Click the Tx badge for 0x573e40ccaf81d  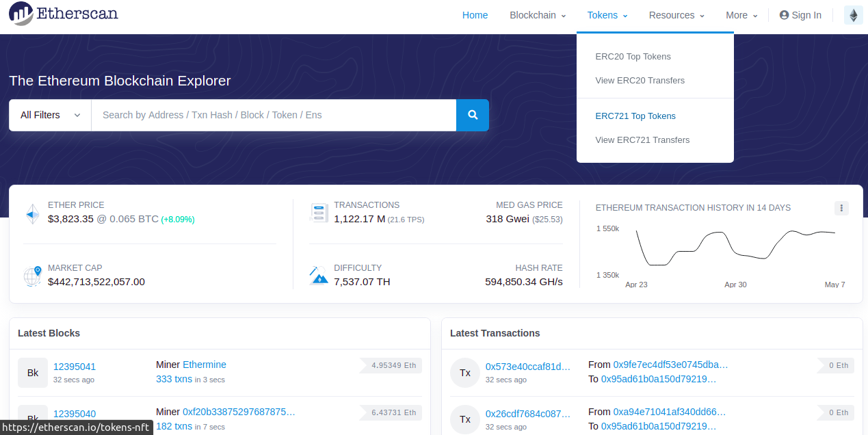tap(465, 373)
